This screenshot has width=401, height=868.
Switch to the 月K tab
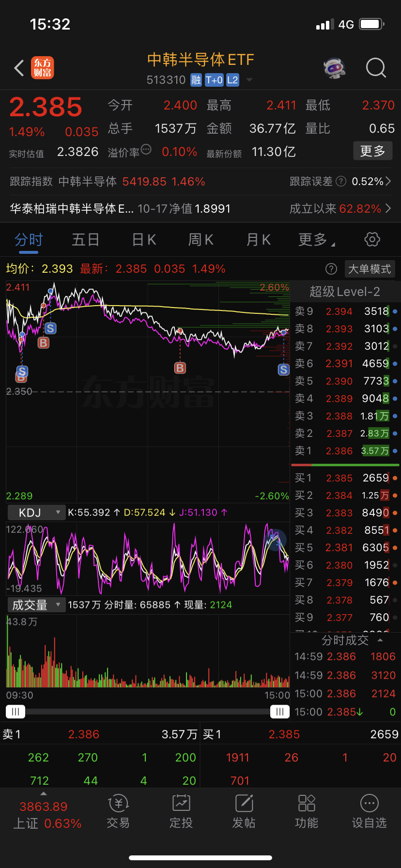point(259,239)
